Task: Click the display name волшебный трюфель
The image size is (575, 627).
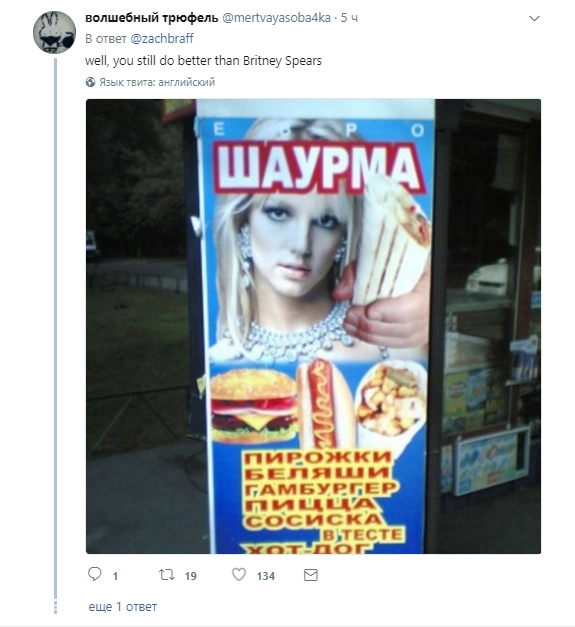Action: 152,18
